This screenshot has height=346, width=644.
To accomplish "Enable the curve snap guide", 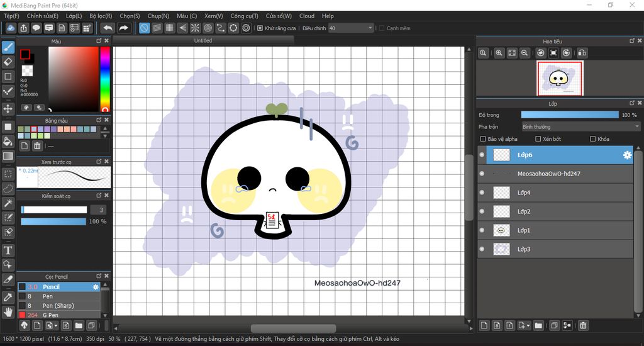I will pos(221,28).
